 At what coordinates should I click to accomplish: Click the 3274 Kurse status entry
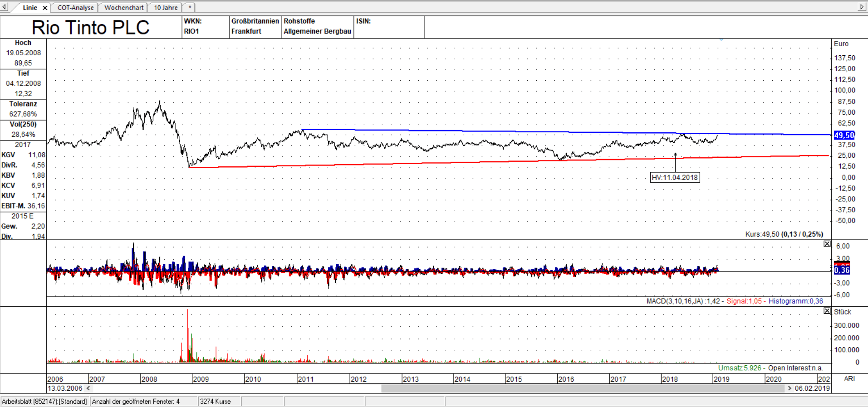[216, 402]
